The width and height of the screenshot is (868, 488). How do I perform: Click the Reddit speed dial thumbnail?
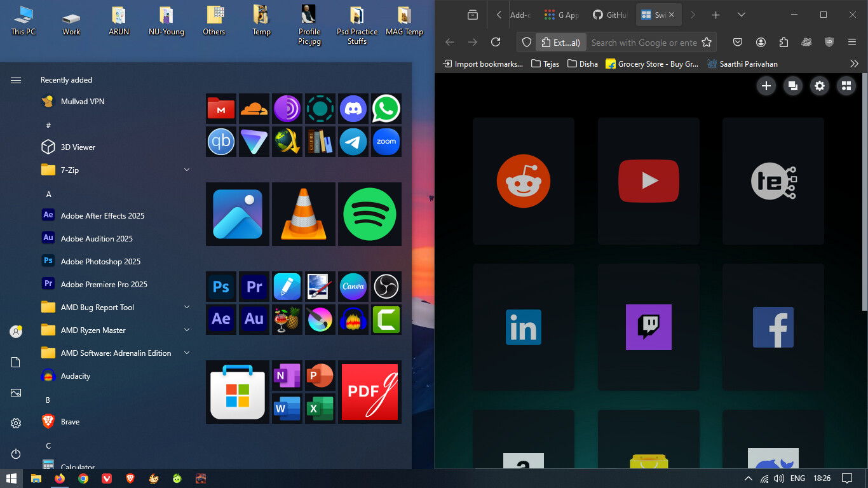(x=523, y=181)
